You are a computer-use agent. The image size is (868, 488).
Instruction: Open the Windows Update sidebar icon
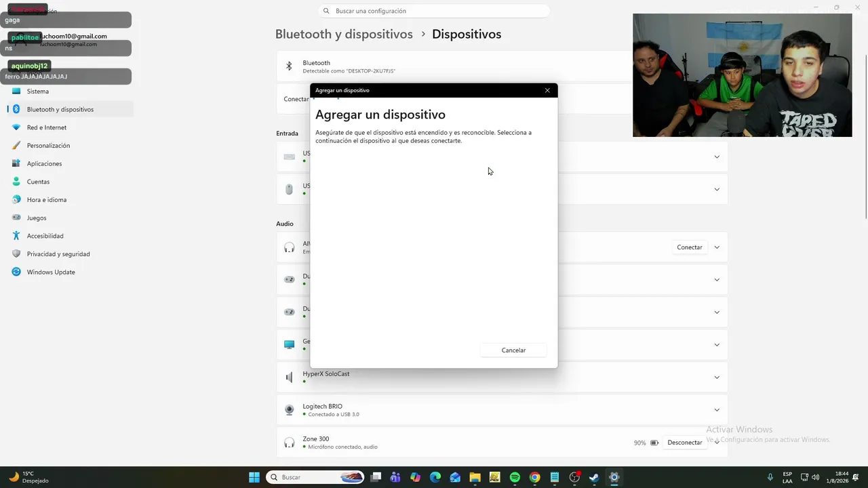16,272
